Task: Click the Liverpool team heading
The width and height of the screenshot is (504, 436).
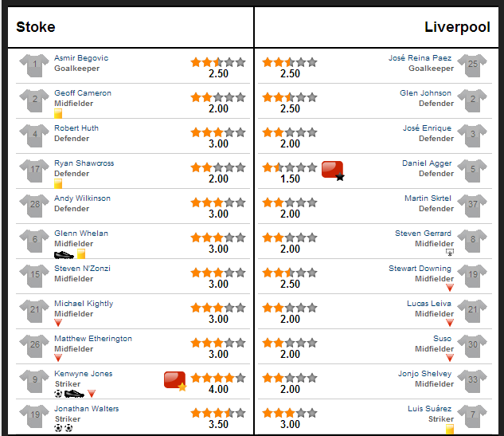Action: [457, 27]
